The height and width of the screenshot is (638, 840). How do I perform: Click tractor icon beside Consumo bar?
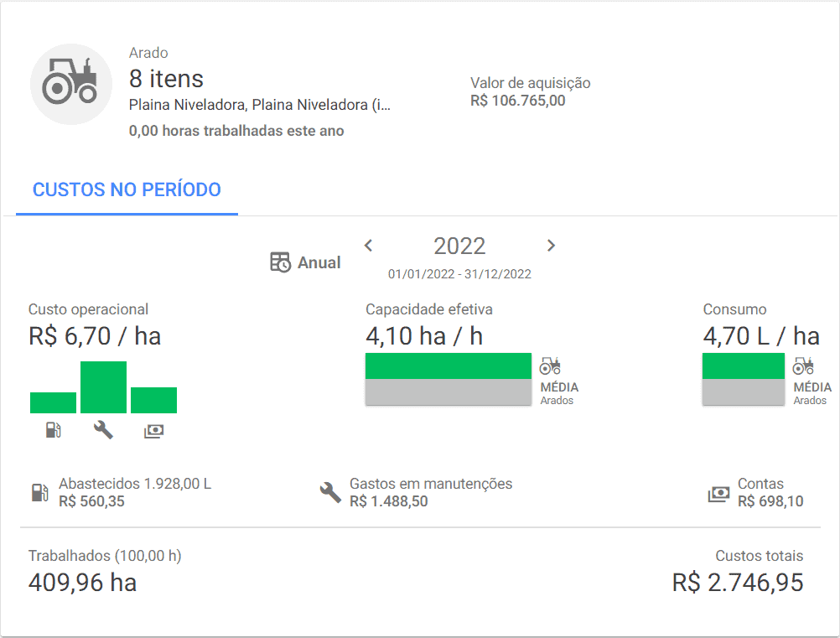pos(803,366)
